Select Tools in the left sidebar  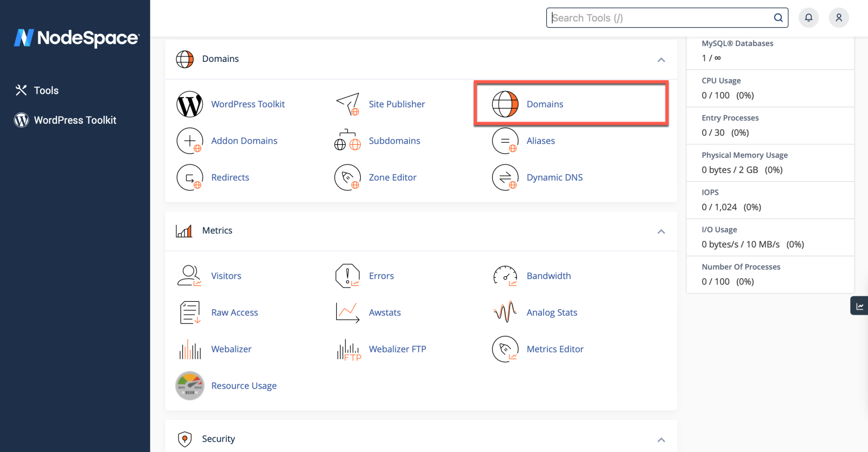click(46, 91)
